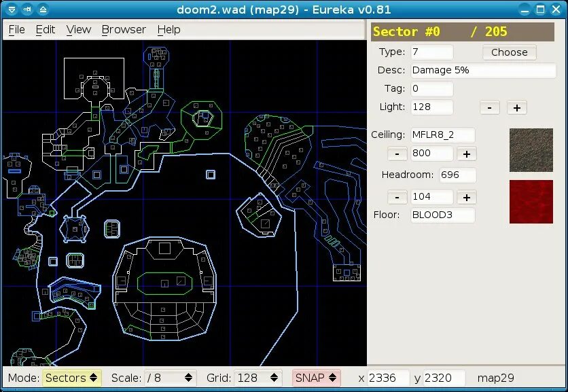This screenshot has height=392, width=568.
Task: Click the pin window icon in title bar
Action: coord(27,10)
